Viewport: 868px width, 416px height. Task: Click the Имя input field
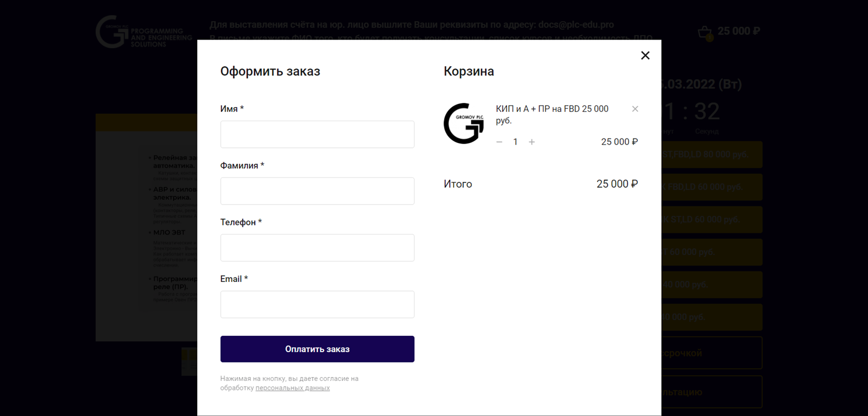317,135
